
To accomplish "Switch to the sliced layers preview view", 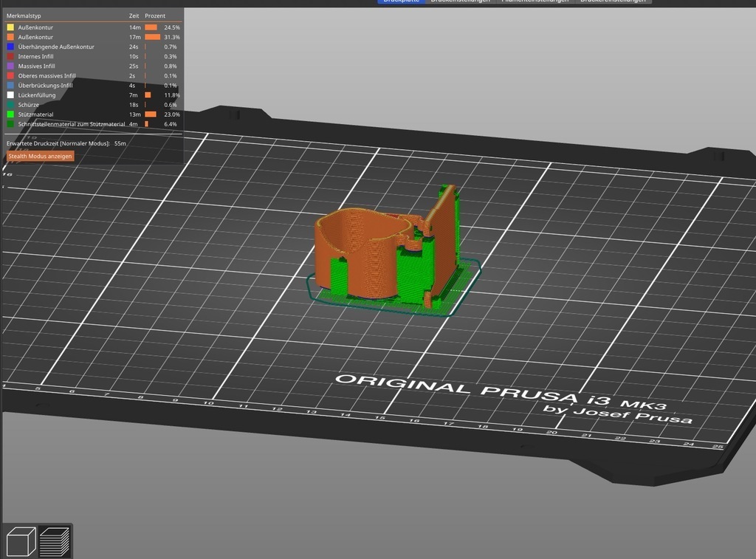I will [54, 541].
